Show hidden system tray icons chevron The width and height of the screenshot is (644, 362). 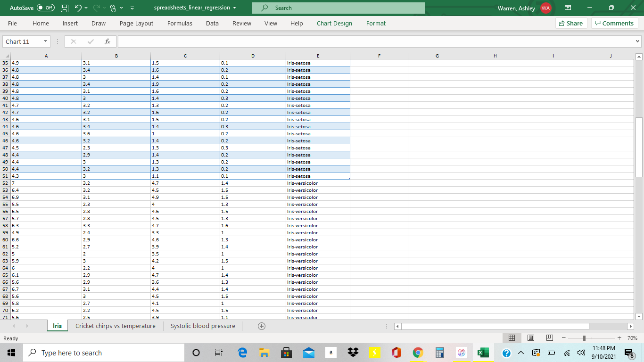pyautogui.click(x=521, y=353)
